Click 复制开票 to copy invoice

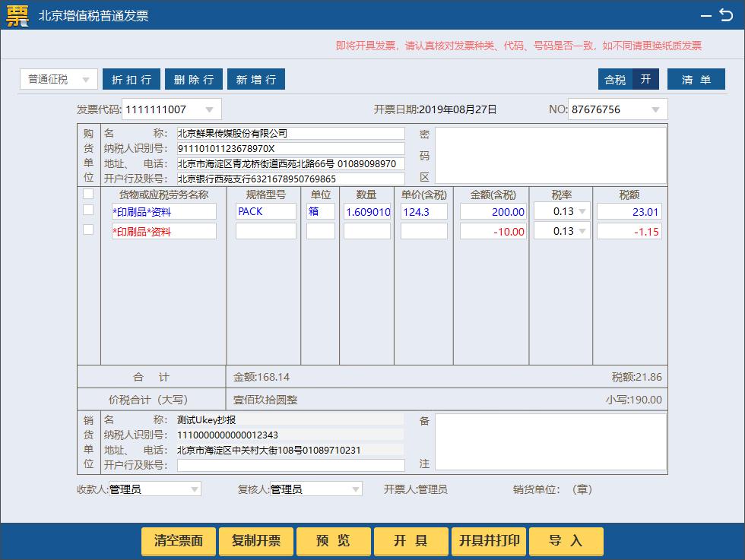[256, 541]
